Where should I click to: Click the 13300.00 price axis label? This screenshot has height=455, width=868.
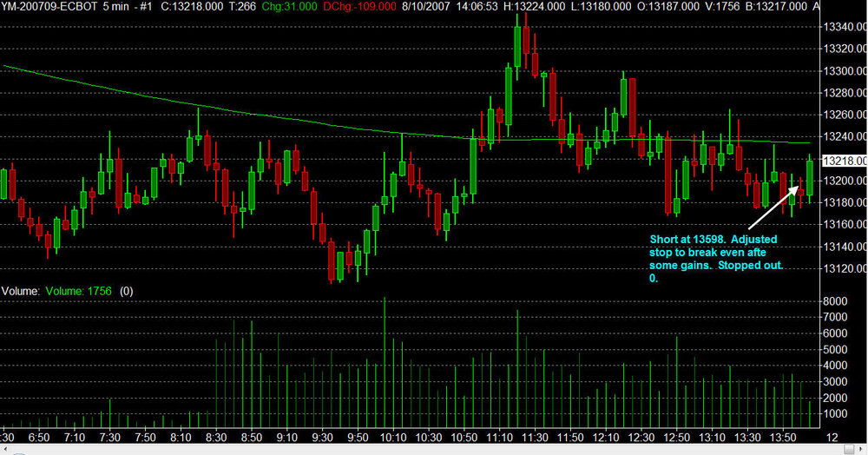point(845,71)
